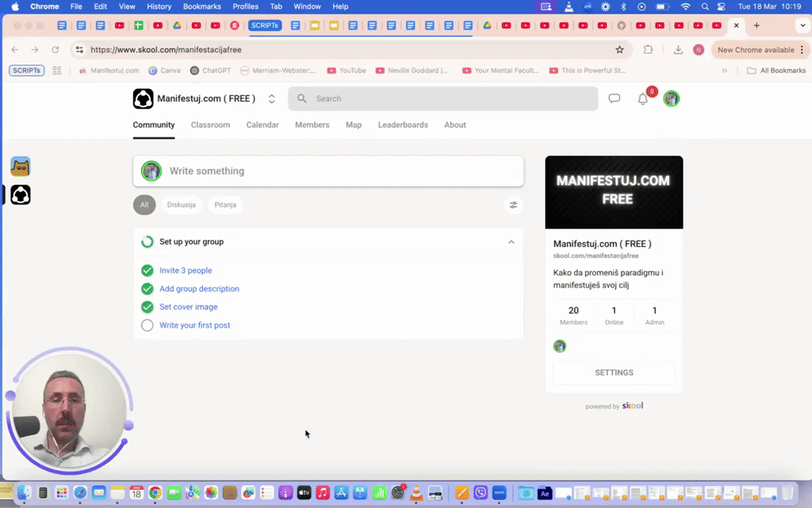
Task: Switch to the Members tab
Action: pos(312,125)
